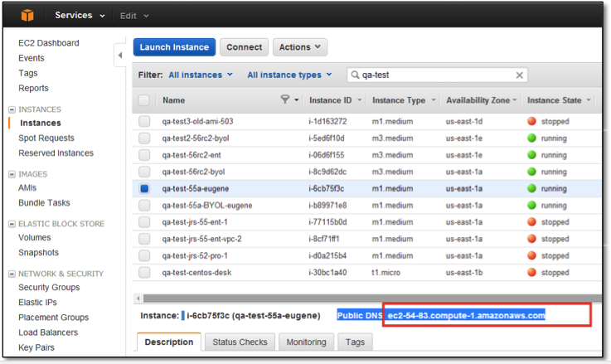Viewport: 611px width, 364px height.
Task: Open Spot Requests in sidebar
Action: coord(46,138)
